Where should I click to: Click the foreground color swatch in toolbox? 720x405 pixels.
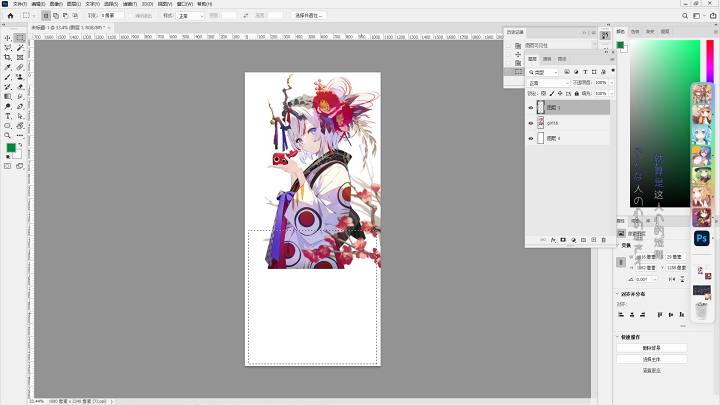pos(11,147)
